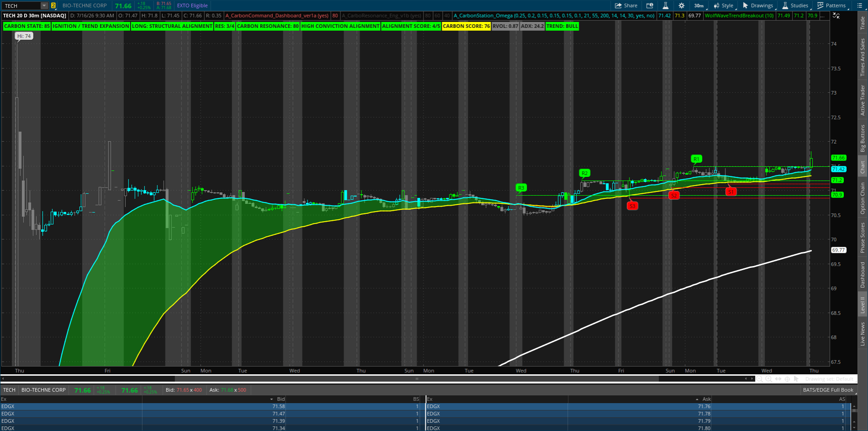Click the Share button
Image resolution: width=868 pixels, height=431 pixels.
pyautogui.click(x=626, y=5)
